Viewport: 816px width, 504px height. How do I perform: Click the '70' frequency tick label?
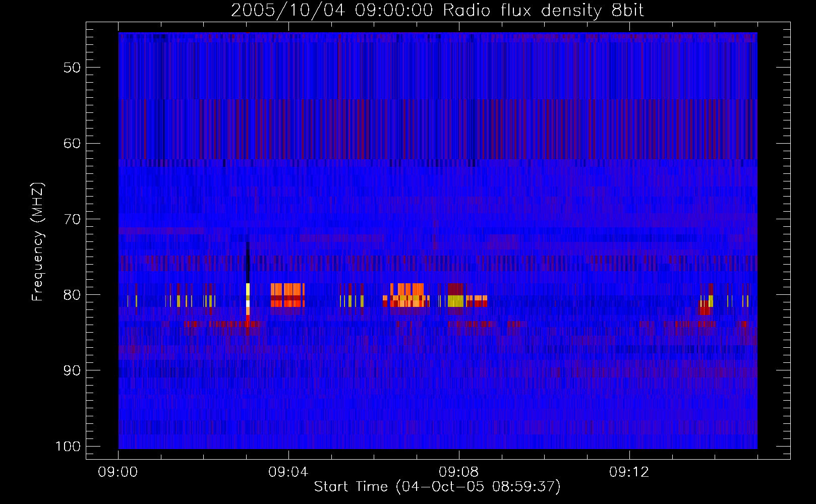click(72, 219)
